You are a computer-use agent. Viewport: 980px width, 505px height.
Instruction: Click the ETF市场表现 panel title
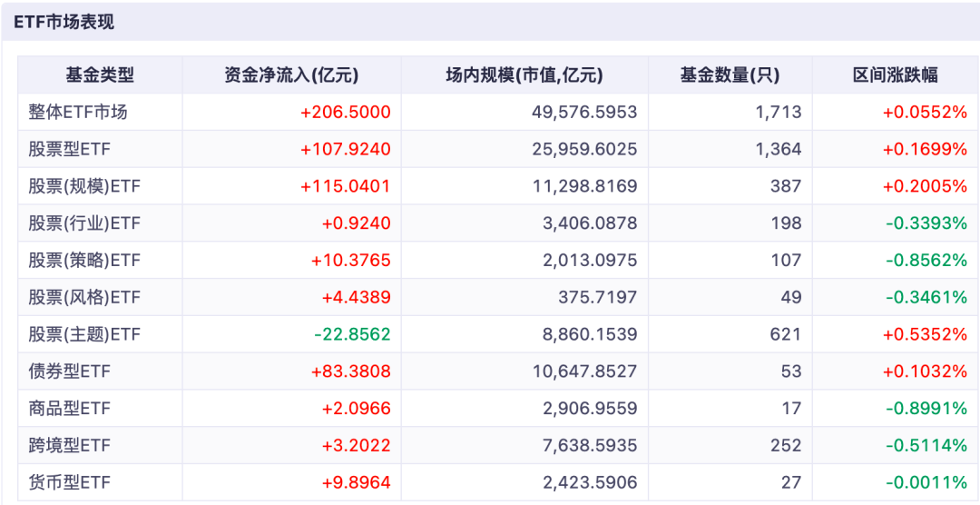tap(64, 23)
